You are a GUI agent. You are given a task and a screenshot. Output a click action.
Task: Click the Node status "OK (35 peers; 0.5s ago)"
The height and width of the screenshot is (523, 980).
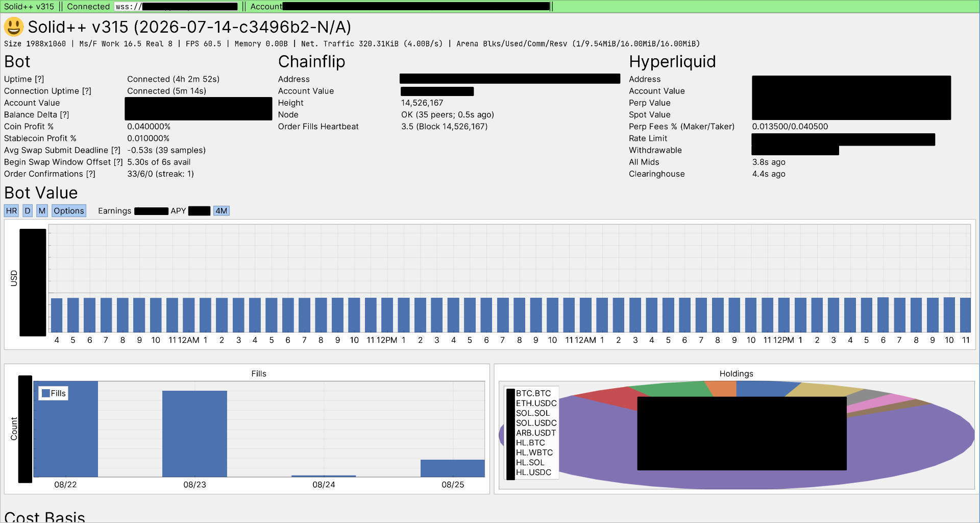[x=448, y=115]
